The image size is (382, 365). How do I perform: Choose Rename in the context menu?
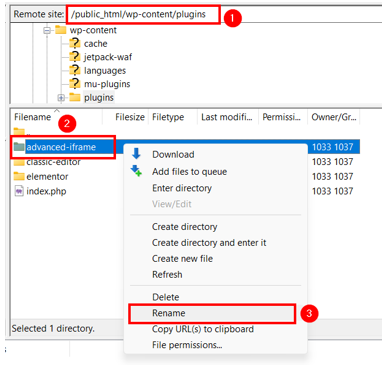click(x=212, y=313)
